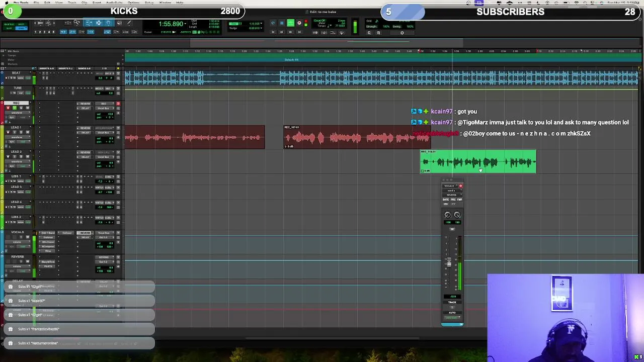Enable Slip edit mode
Viewport: 644px width, 362px height.
tap(9, 28)
